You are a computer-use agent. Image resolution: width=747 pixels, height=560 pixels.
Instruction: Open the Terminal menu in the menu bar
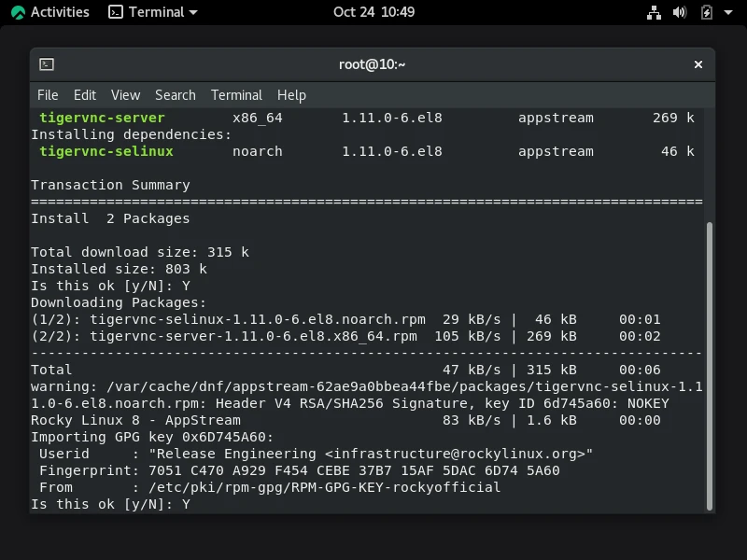(236, 94)
